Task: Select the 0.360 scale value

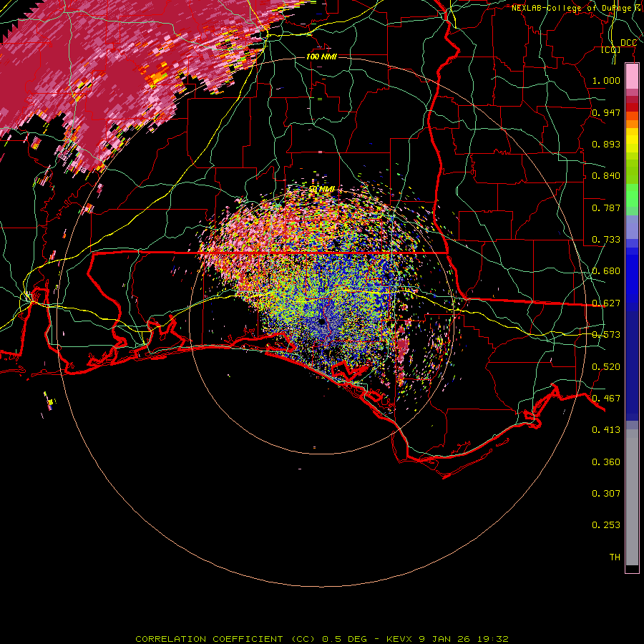Action: (606, 462)
